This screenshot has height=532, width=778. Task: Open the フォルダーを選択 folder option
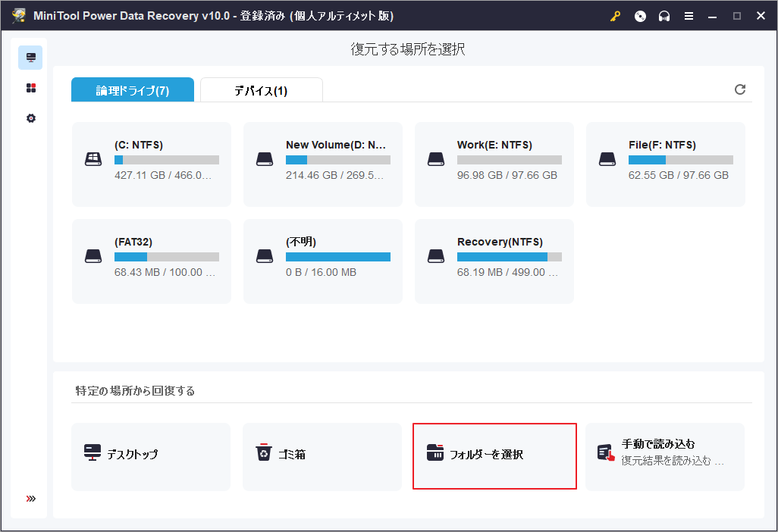coord(494,456)
